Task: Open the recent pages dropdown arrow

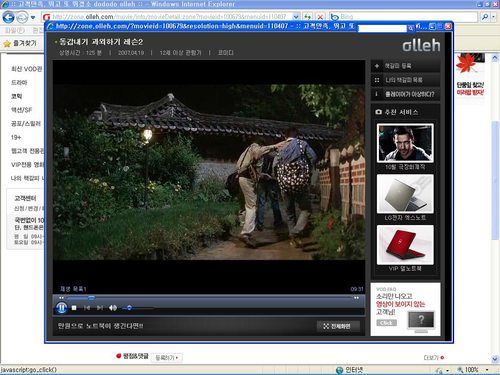Action: [33, 17]
